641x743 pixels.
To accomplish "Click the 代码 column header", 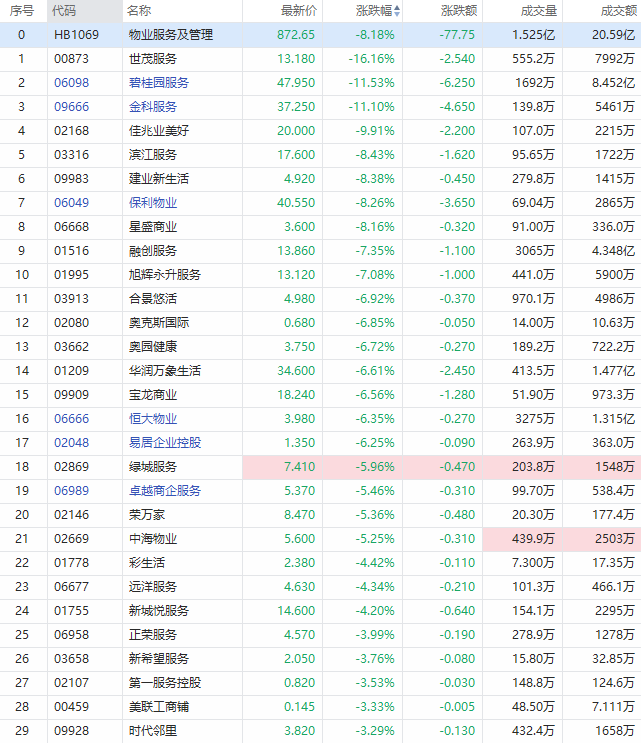I will coord(64,11).
